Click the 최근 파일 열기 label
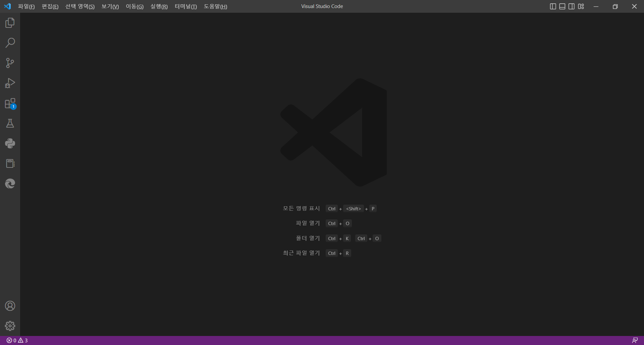 pyautogui.click(x=301, y=253)
